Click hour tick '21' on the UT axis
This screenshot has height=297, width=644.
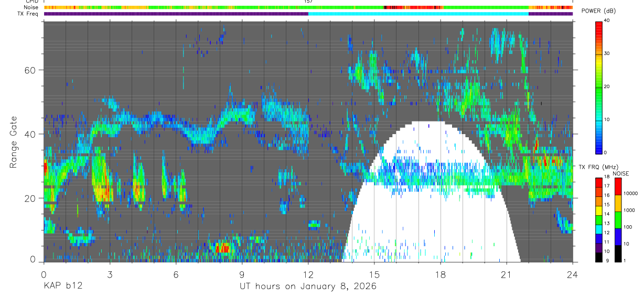507,274
